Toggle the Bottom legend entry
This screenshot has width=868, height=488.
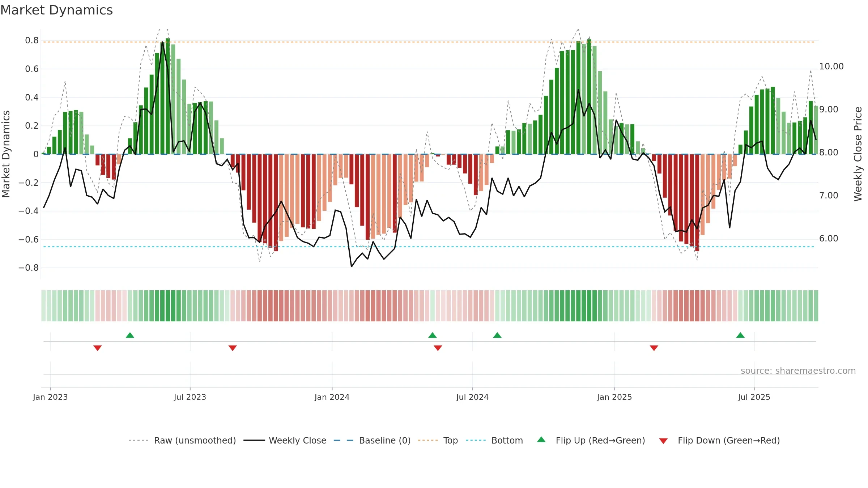click(x=507, y=440)
